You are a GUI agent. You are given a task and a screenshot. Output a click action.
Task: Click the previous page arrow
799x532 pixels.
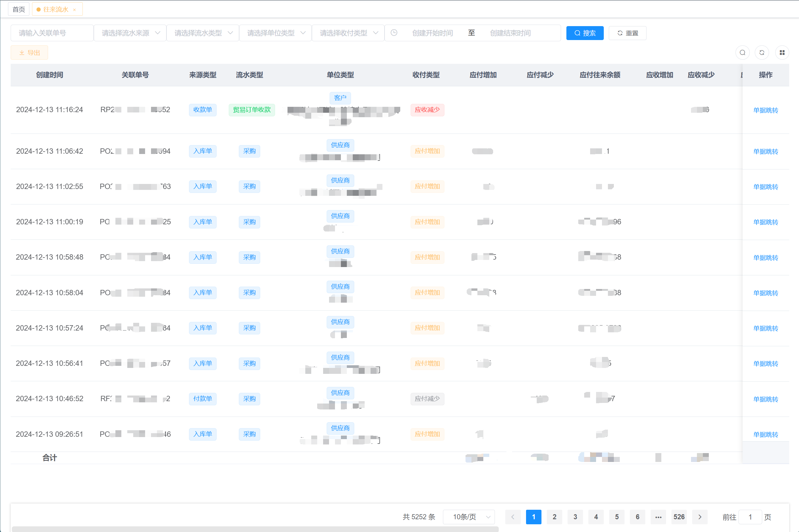(513, 517)
